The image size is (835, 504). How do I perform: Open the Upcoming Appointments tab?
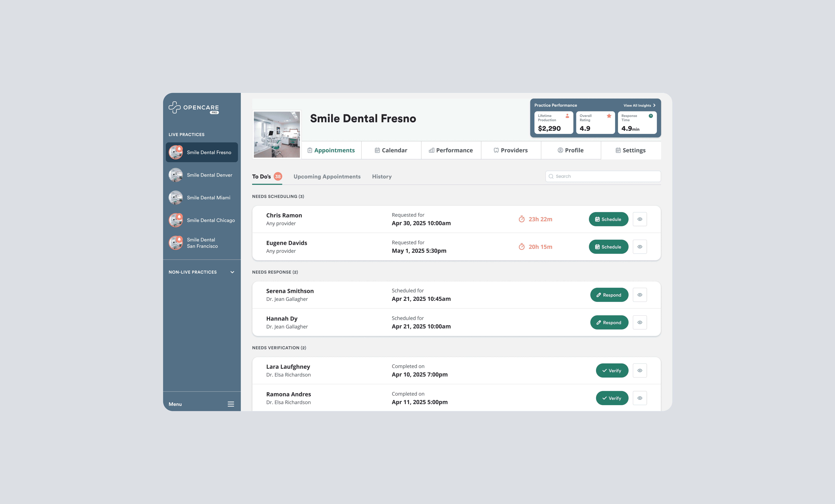click(x=327, y=176)
